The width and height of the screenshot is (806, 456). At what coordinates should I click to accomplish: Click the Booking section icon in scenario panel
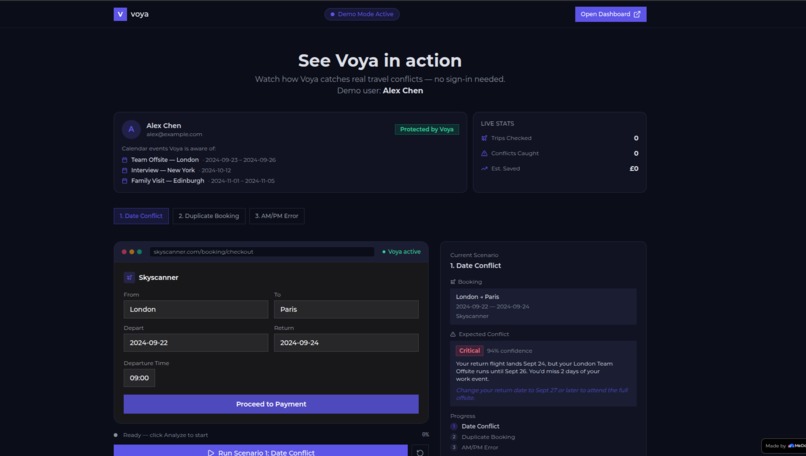[x=453, y=282]
